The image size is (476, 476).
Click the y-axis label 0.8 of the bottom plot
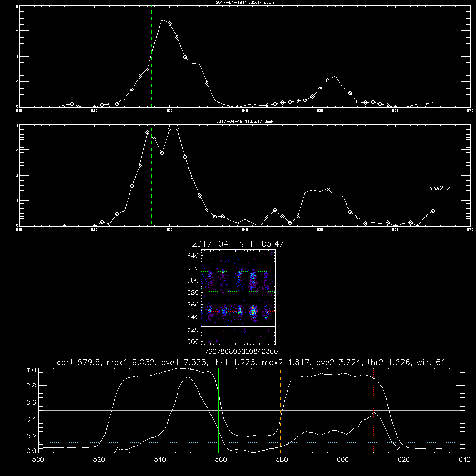[x=31, y=385]
